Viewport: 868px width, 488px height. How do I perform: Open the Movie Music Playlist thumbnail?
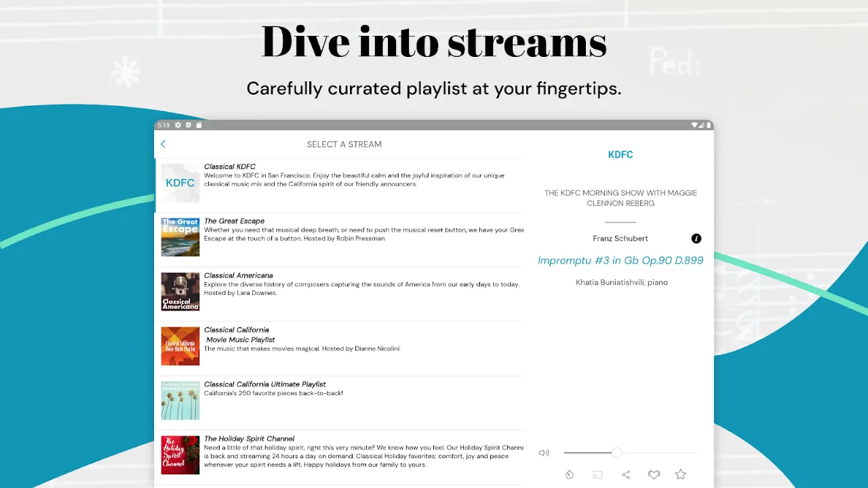coord(180,346)
